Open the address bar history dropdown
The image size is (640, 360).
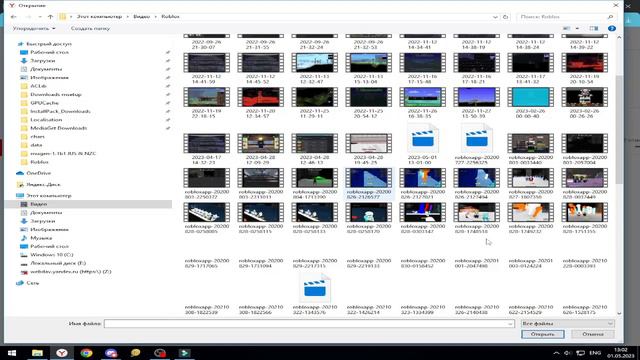[x=495, y=17]
